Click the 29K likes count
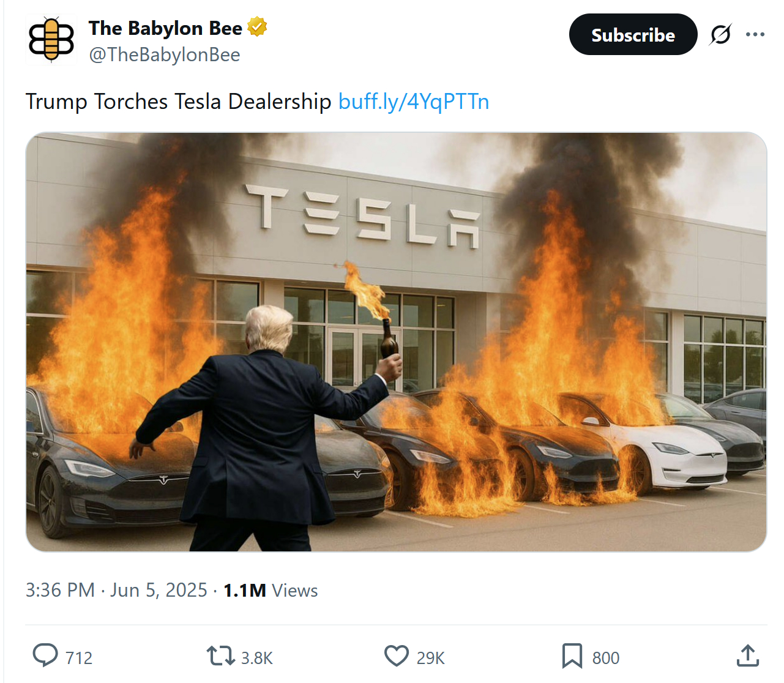Screen dimensions: 784x683 coord(431,658)
